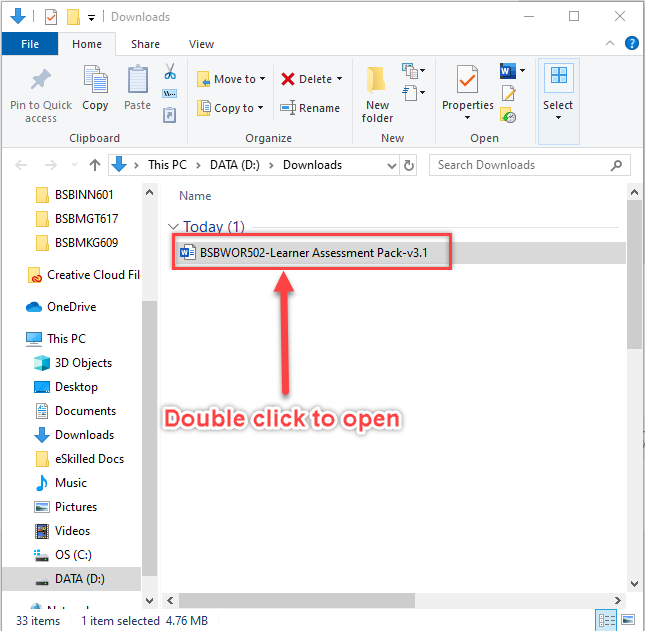The image size is (645, 631).
Task: Click the Rename button
Action: 310,108
